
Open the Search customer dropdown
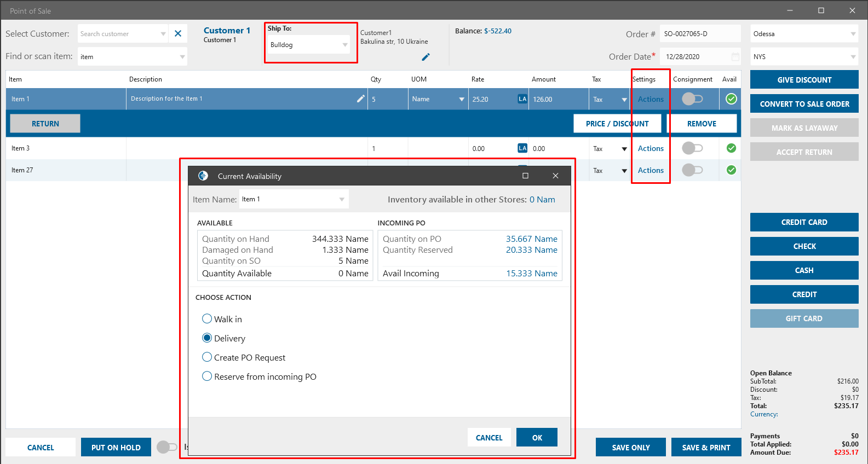coord(163,34)
